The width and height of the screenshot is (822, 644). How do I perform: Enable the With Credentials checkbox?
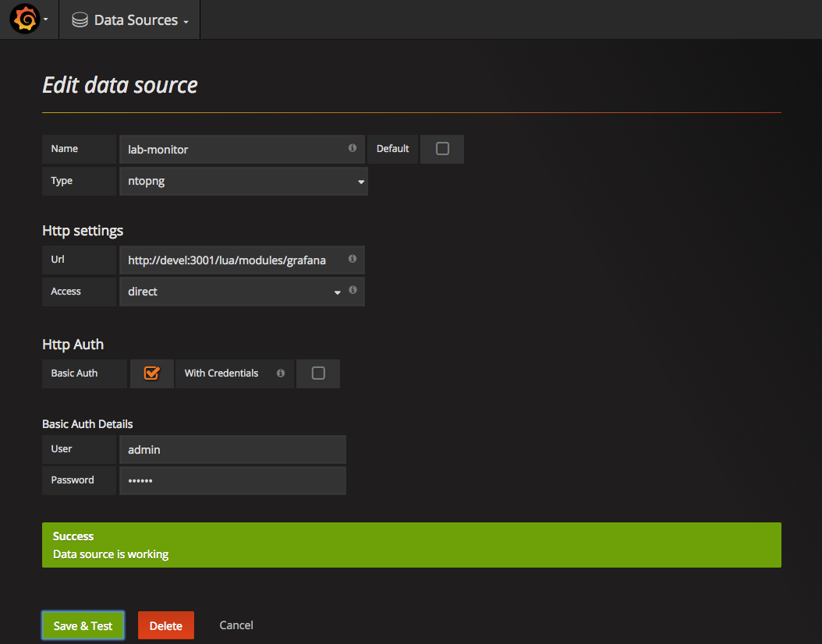pyautogui.click(x=318, y=373)
